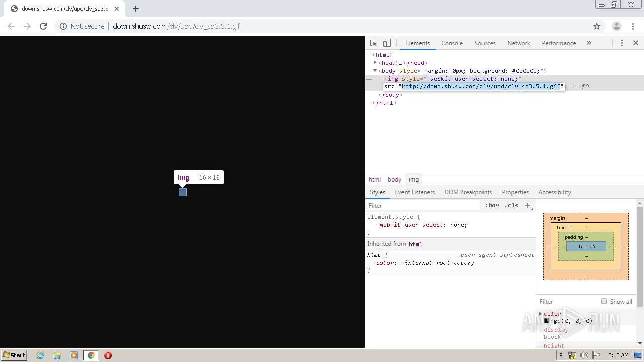Click the html breadcrumb

(375, 179)
